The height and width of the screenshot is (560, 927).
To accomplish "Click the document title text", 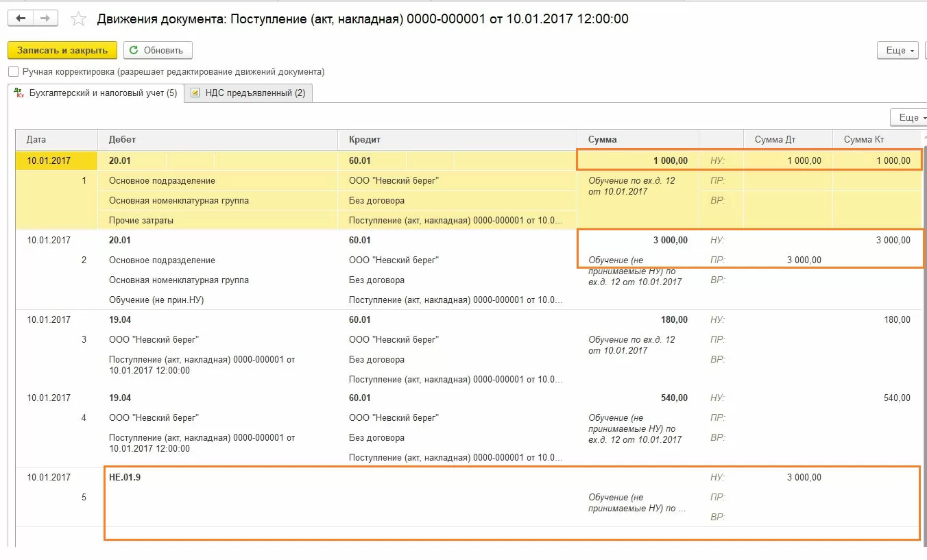I will tap(363, 19).
